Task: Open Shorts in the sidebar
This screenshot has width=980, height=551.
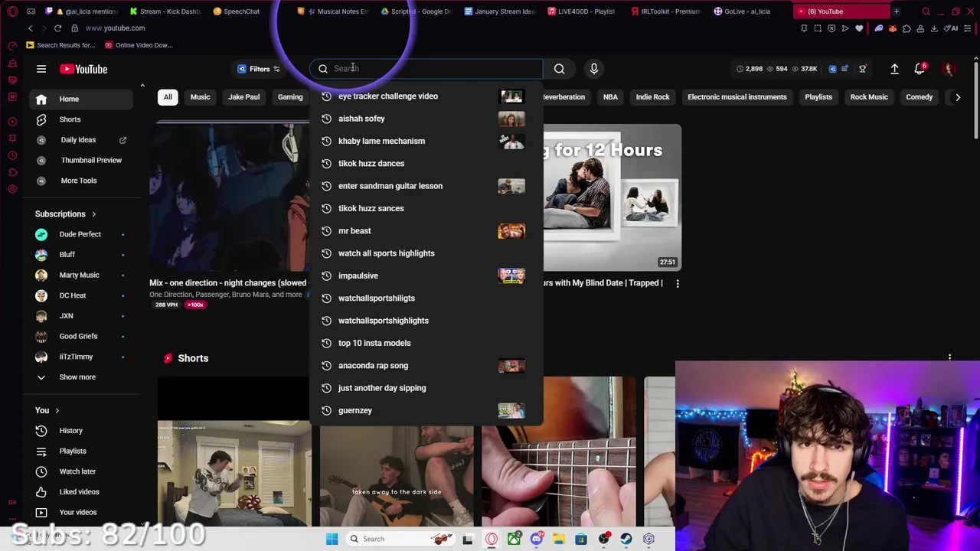Action: [80, 119]
